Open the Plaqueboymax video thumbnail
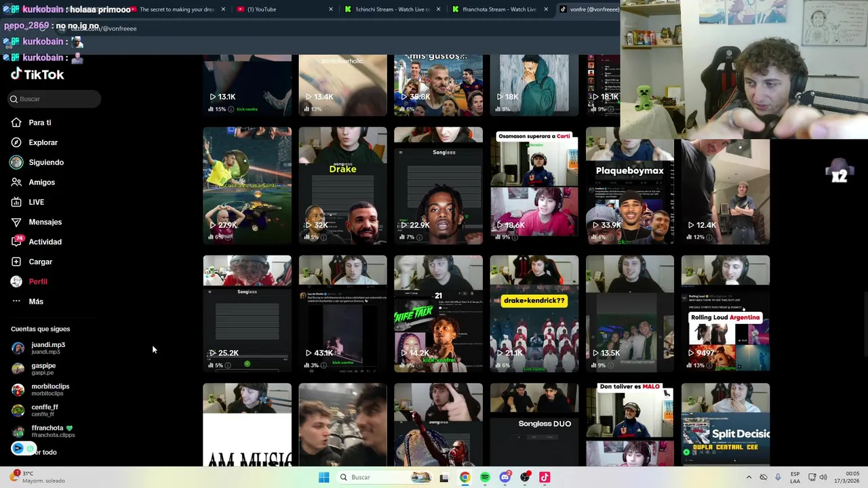Viewport: 868px width, 488px height. click(x=630, y=185)
